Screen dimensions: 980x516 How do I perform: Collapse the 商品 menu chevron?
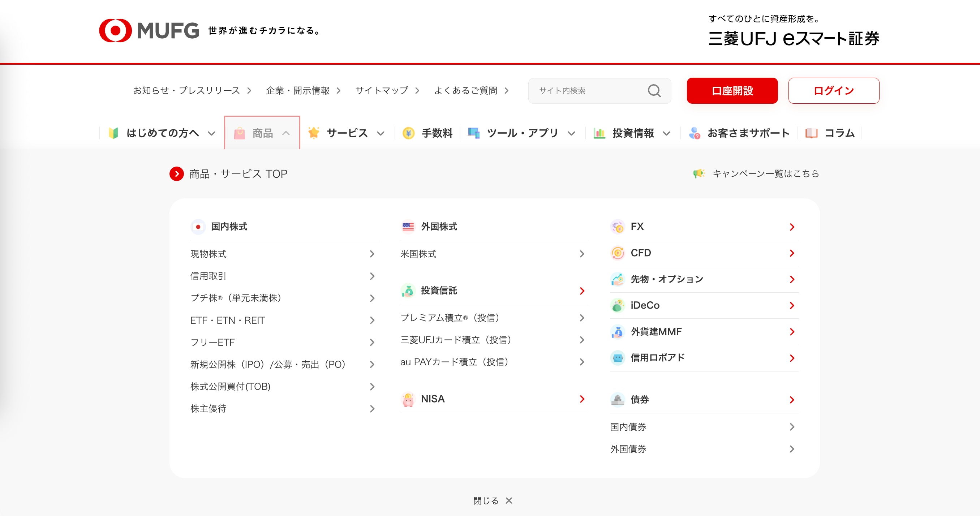[x=286, y=133]
